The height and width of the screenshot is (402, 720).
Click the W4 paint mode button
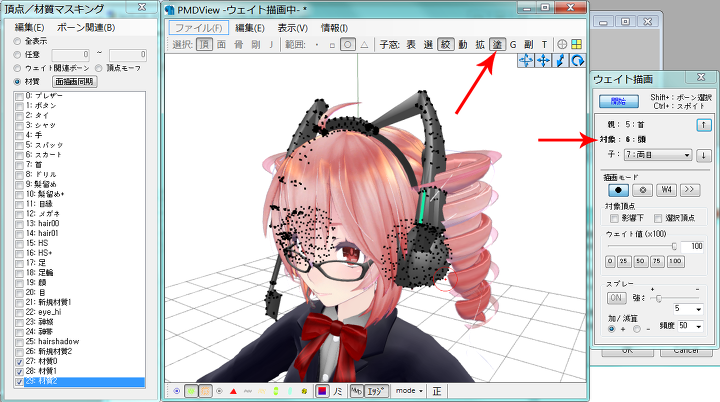(666, 190)
